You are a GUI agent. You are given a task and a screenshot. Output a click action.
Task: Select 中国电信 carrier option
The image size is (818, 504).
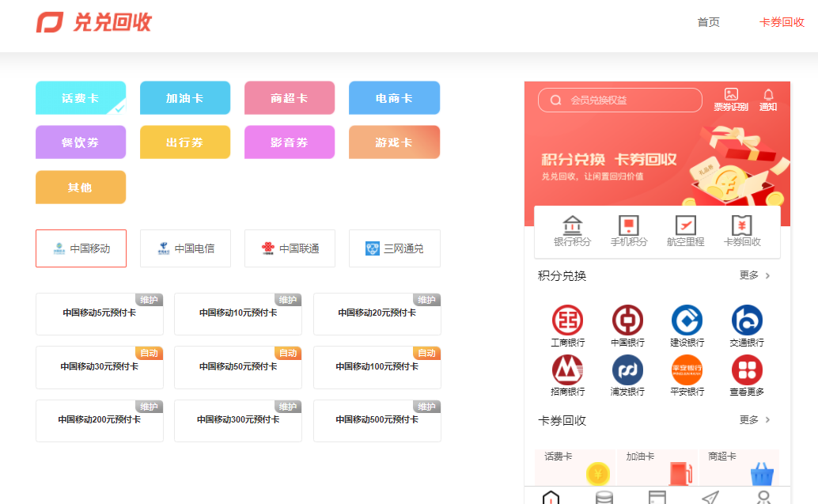click(185, 248)
